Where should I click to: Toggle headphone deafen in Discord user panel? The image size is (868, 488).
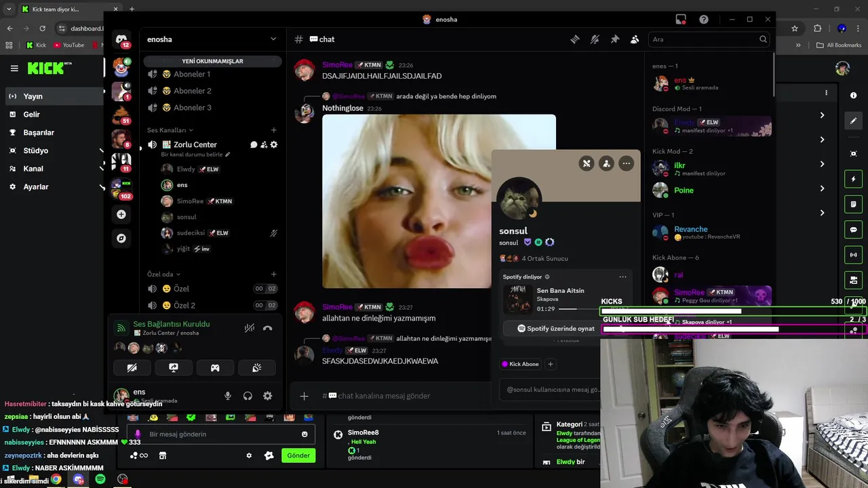(x=248, y=396)
